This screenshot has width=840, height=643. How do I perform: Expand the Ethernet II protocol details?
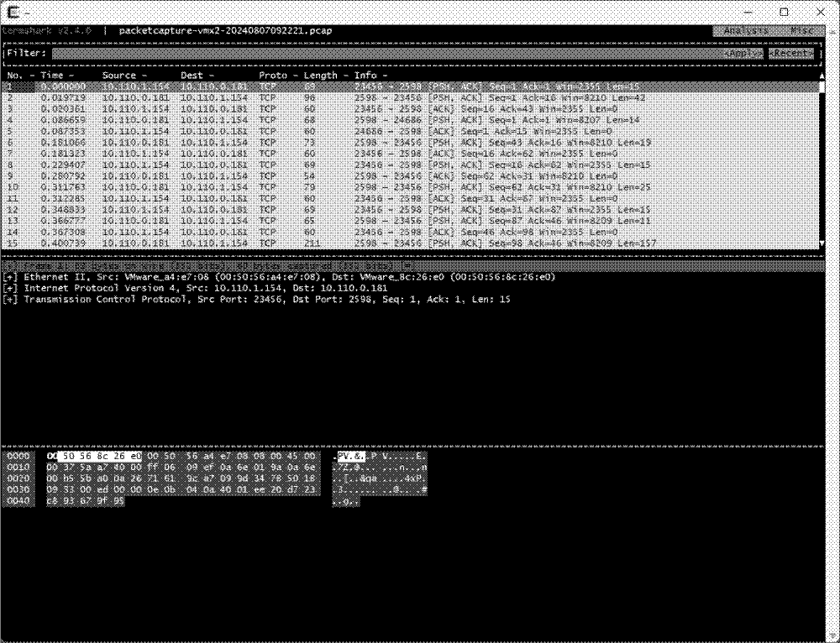click(10, 275)
